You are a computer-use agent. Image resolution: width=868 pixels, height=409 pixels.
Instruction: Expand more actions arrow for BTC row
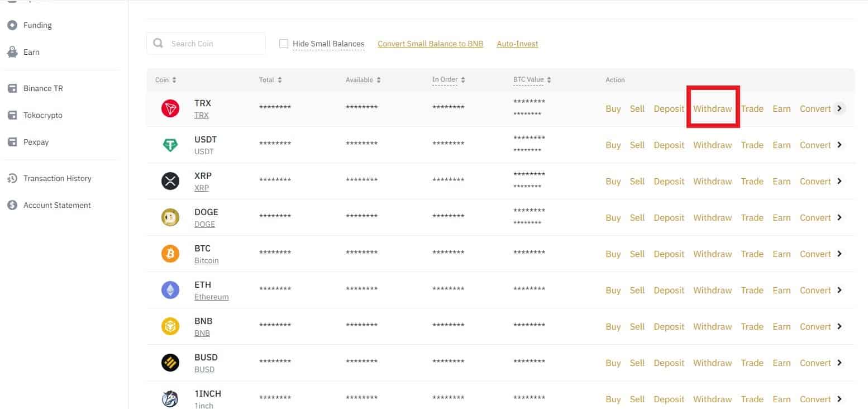click(x=839, y=254)
